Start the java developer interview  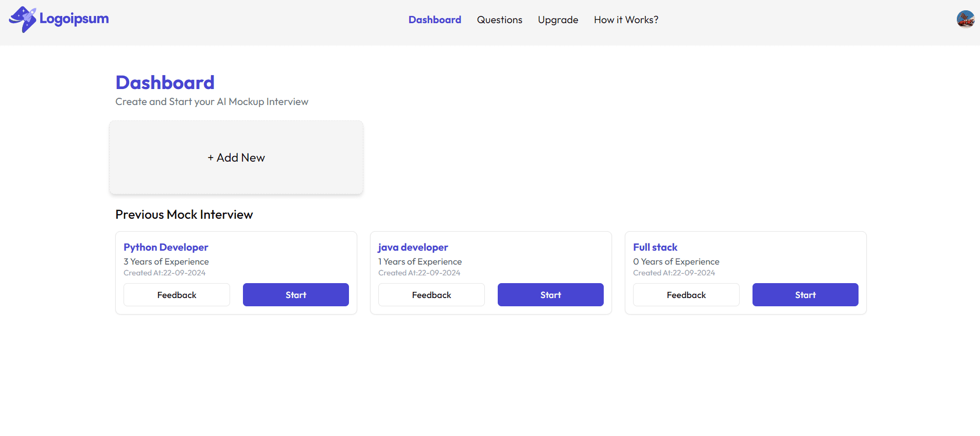tap(551, 295)
